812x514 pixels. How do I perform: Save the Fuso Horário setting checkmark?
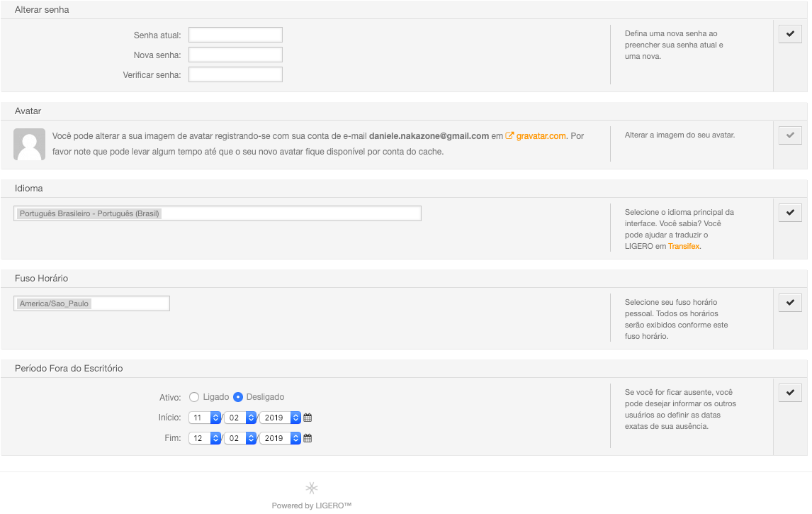point(790,303)
